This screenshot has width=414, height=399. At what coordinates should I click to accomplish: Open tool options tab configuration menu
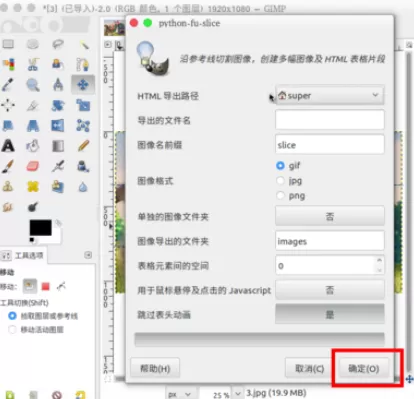(88, 255)
